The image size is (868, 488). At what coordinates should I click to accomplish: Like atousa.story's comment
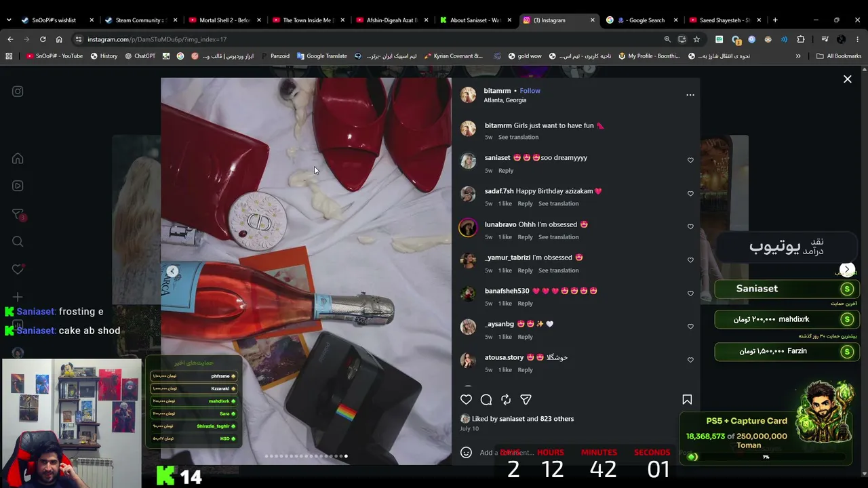(x=690, y=359)
